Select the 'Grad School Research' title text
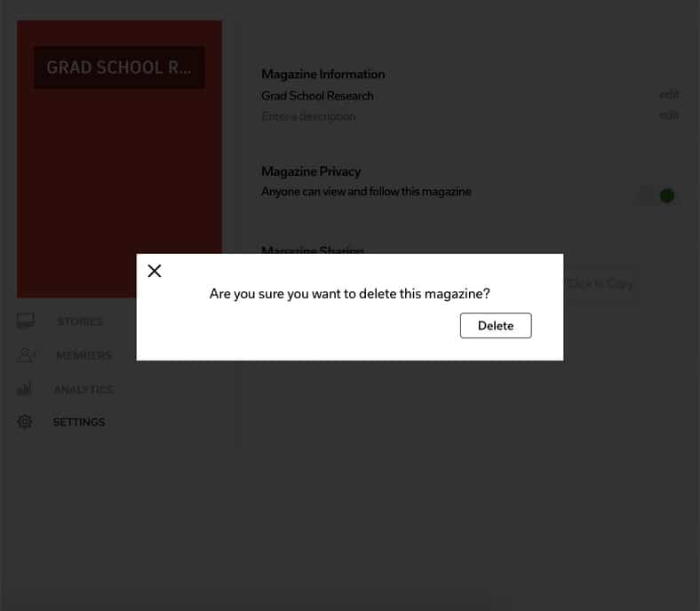Image resolution: width=700 pixels, height=611 pixels. (317, 96)
